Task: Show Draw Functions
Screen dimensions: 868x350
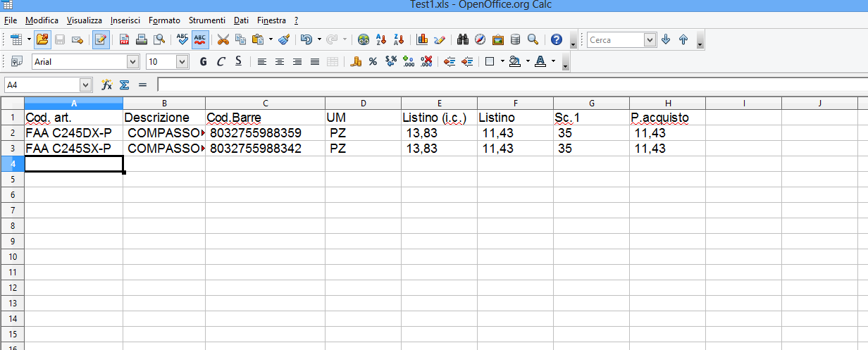Action: pos(440,40)
